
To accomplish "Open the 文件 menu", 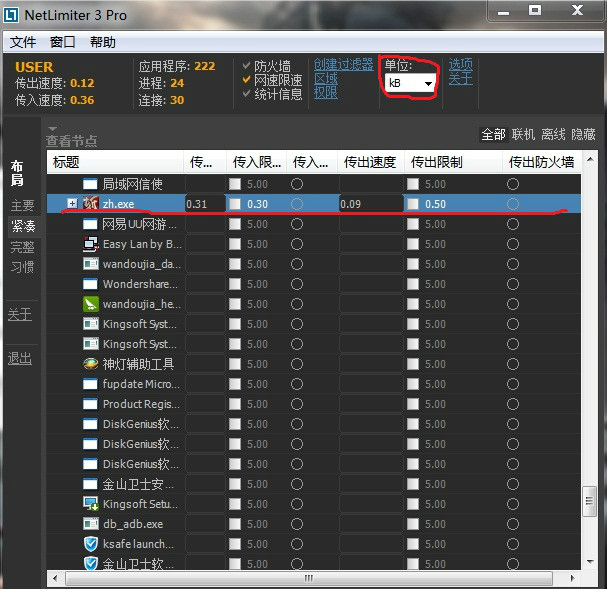I will (x=23, y=42).
